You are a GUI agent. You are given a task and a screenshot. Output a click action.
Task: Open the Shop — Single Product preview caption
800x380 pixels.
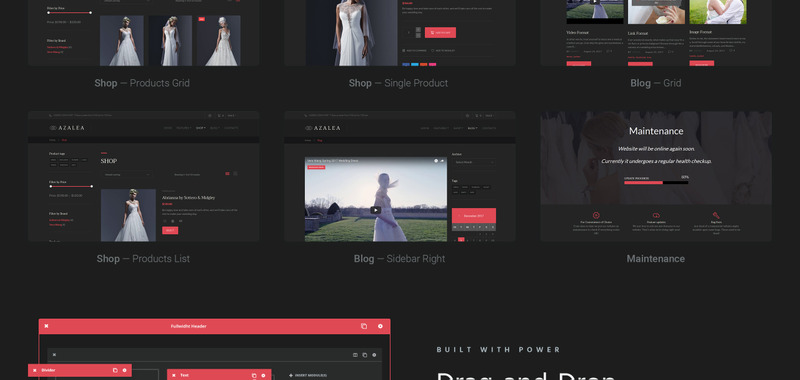[x=398, y=83]
